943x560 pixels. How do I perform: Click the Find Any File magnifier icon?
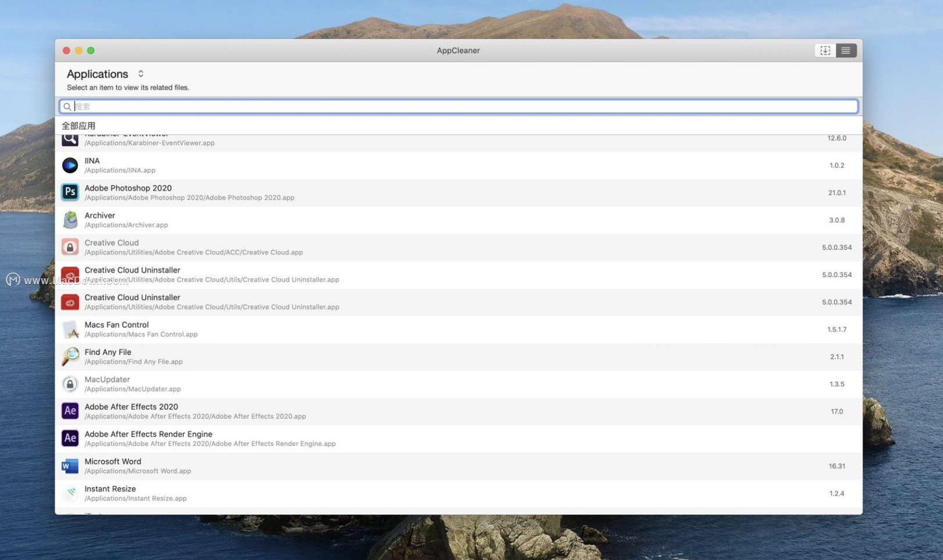pyautogui.click(x=70, y=357)
